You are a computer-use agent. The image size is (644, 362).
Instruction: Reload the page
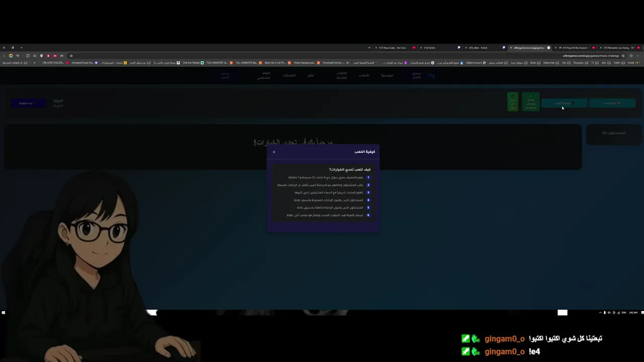click(631, 56)
